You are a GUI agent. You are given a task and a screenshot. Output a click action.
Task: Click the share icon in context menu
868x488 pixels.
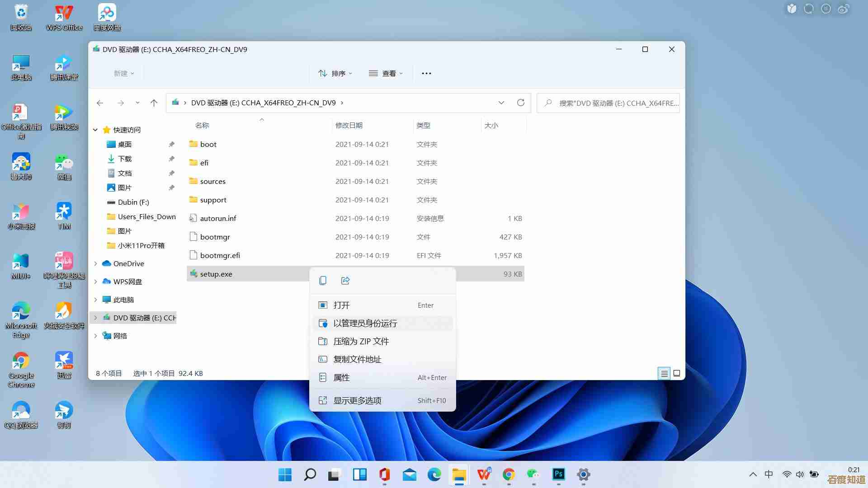click(345, 281)
